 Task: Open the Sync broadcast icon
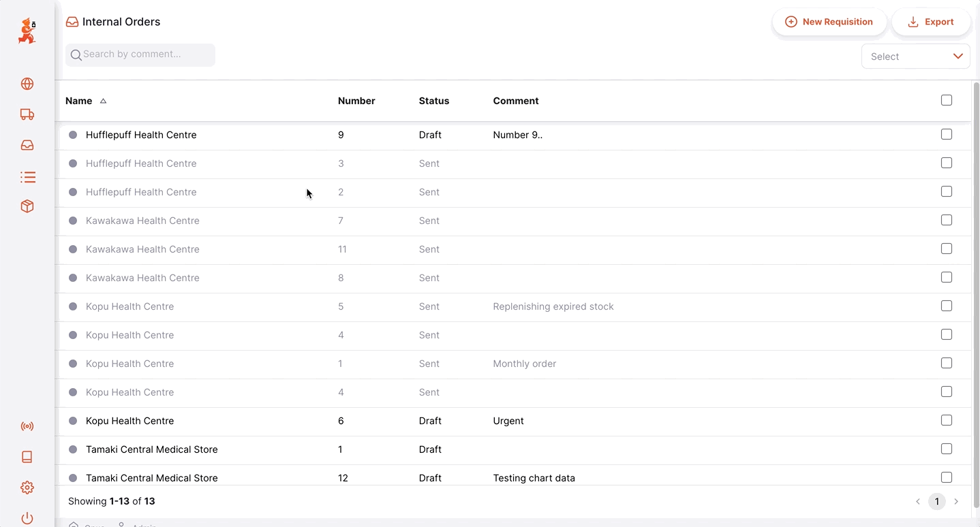pyautogui.click(x=27, y=427)
